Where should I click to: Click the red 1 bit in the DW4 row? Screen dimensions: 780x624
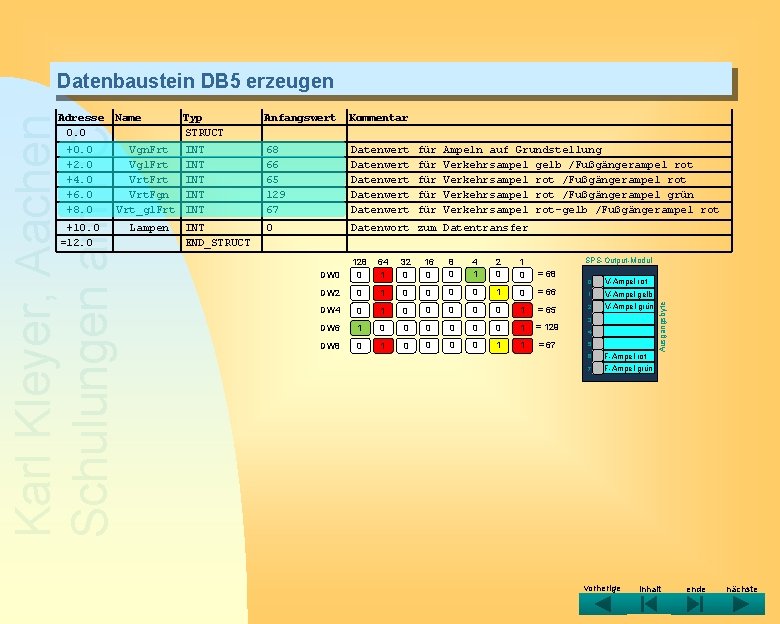[x=522, y=311]
